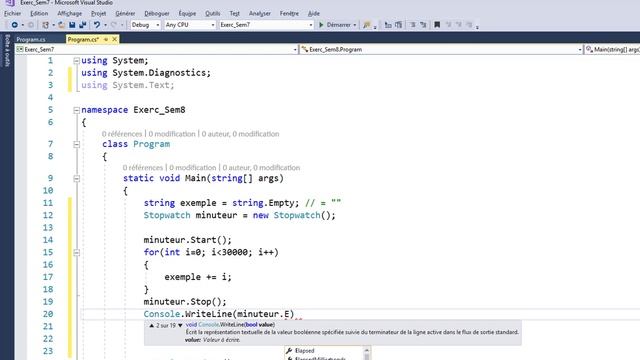Screen dimensions: 640x360
Task: Click on 'Stopwatch' type on line 12
Action: tap(167, 216)
